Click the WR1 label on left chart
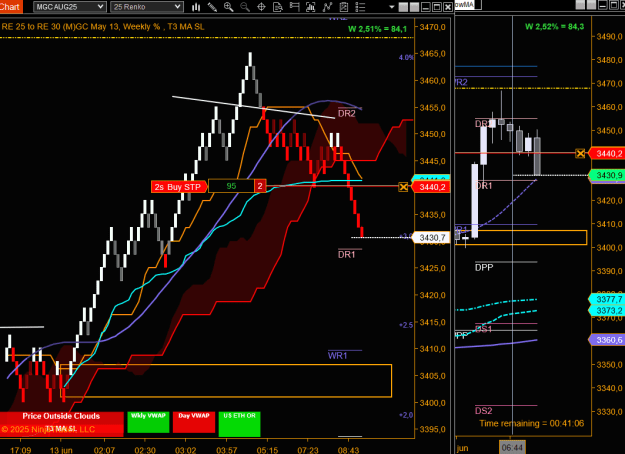 point(338,356)
